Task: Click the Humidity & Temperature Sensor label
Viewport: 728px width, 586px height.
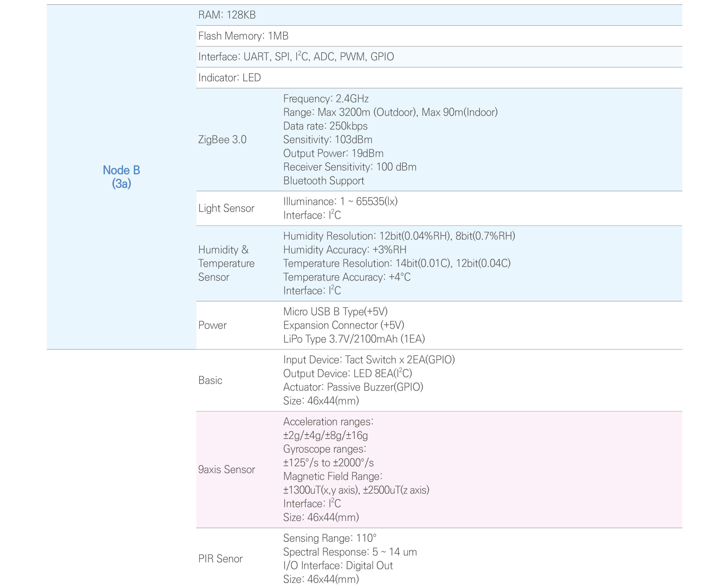Action: click(226, 263)
